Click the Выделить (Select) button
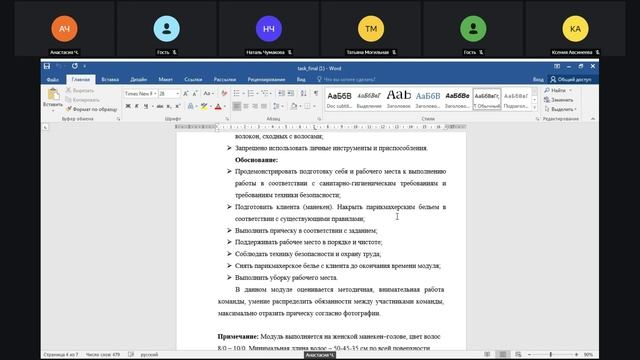Image resolution: width=640 pixels, height=360 pixels. coord(560,109)
